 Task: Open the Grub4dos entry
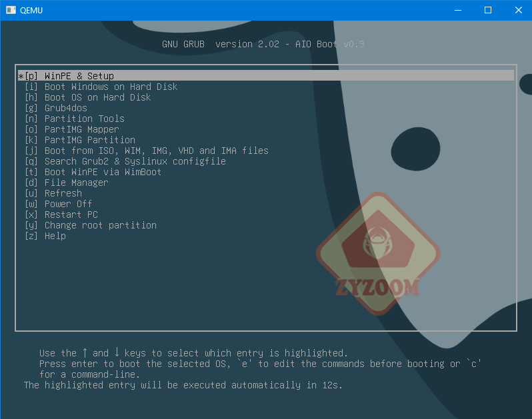point(56,108)
